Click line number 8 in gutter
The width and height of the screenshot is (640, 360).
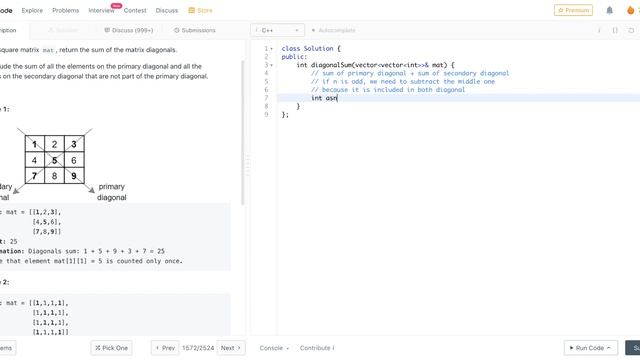click(x=266, y=106)
